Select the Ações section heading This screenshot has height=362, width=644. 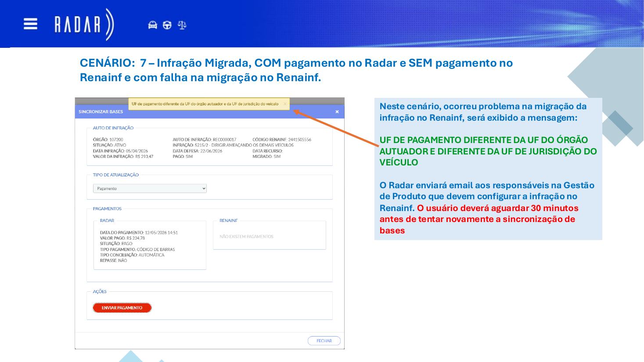[x=100, y=292]
